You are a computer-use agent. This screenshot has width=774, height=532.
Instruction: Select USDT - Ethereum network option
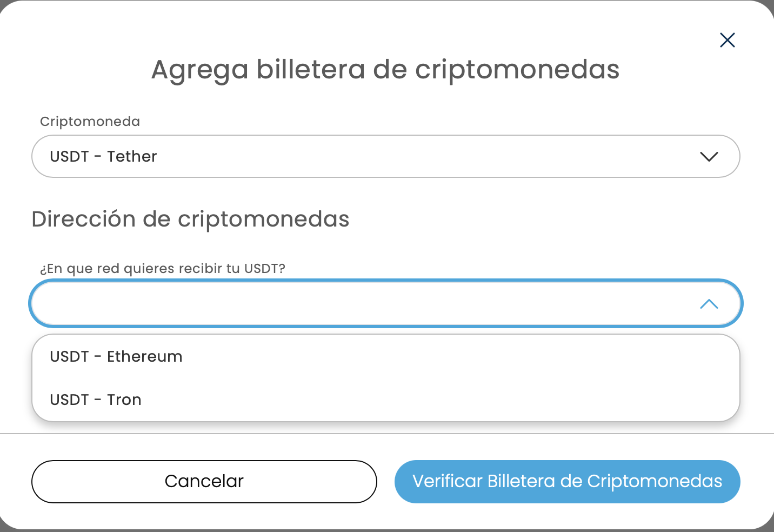(x=116, y=357)
